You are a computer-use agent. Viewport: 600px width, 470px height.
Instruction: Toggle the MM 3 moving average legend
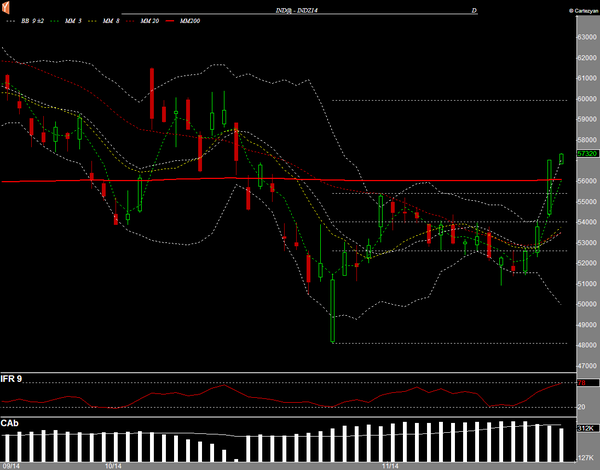click(x=75, y=20)
